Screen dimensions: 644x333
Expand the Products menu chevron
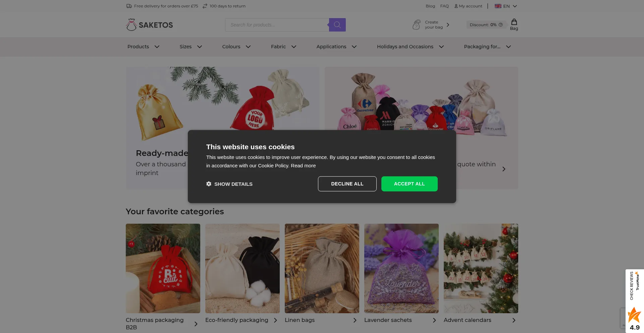(157, 47)
